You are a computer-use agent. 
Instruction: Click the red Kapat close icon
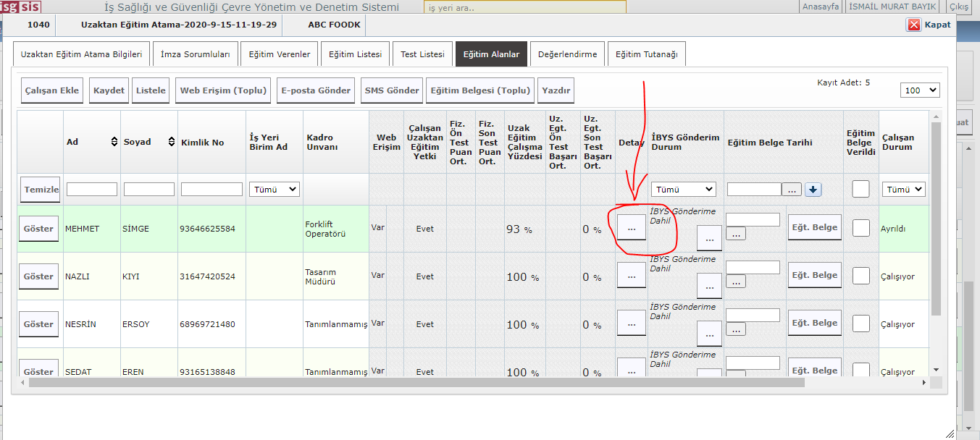tap(913, 25)
